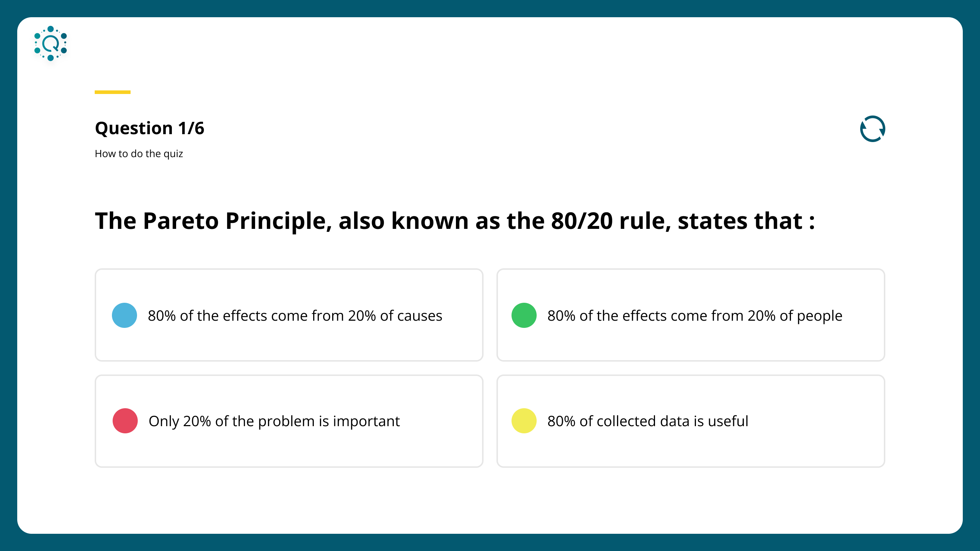The width and height of the screenshot is (980, 551).
Task: Click the yellow accent bar above the heading
Action: point(113,92)
